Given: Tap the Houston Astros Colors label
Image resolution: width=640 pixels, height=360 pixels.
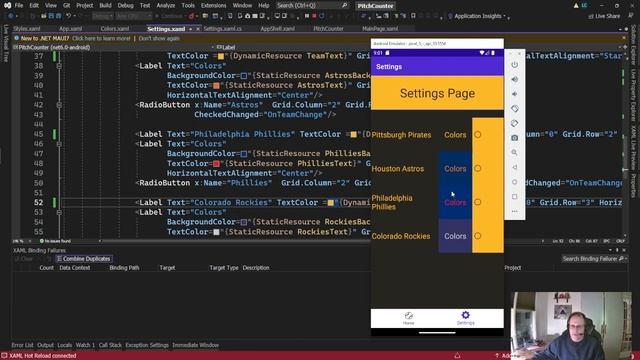Looking at the screenshot, I should [x=455, y=169].
